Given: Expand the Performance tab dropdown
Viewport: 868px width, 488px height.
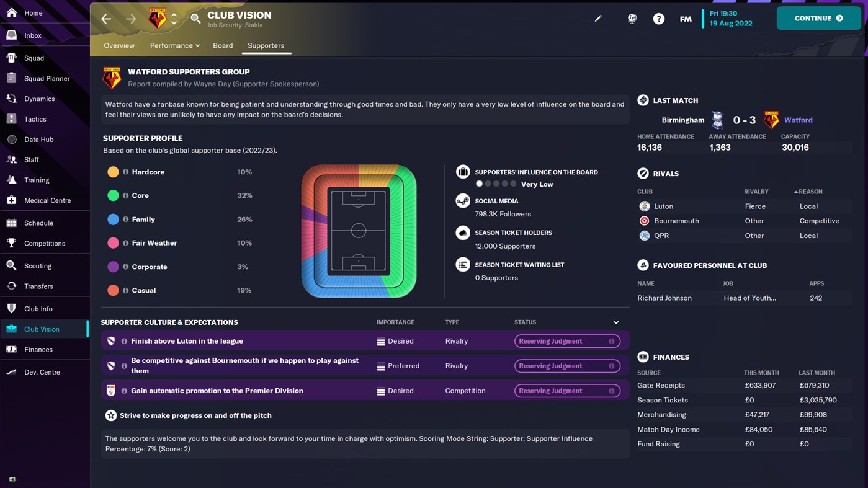Looking at the screenshot, I should 174,45.
